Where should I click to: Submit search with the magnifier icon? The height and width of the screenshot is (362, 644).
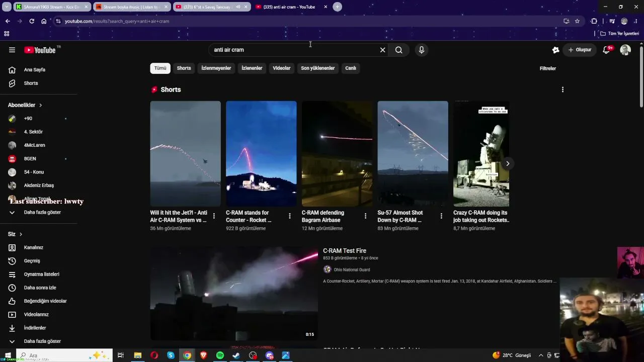pos(398,50)
